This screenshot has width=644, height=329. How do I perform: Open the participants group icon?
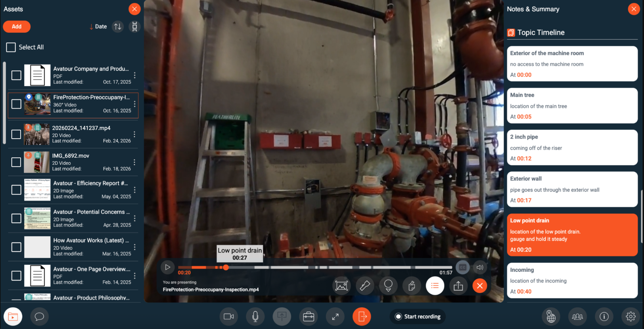coord(577,316)
